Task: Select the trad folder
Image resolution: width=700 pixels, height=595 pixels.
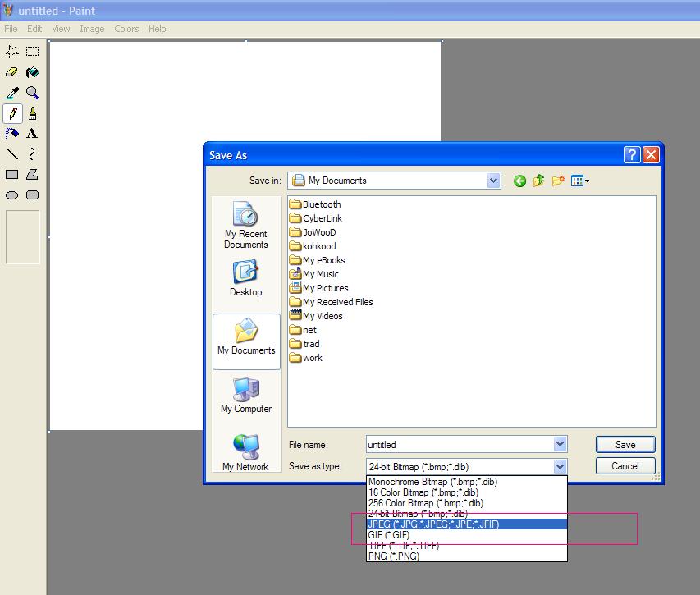Action: point(304,344)
